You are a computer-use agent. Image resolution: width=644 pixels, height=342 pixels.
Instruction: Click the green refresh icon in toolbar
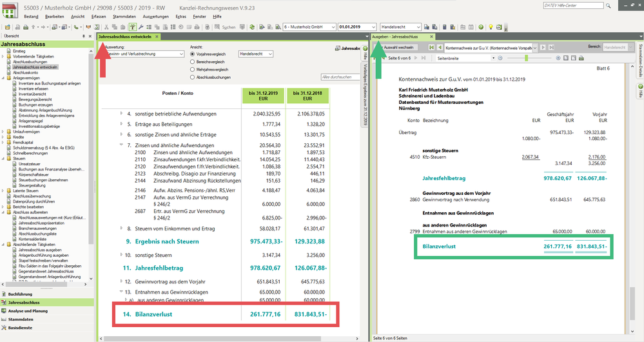click(x=252, y=27)
